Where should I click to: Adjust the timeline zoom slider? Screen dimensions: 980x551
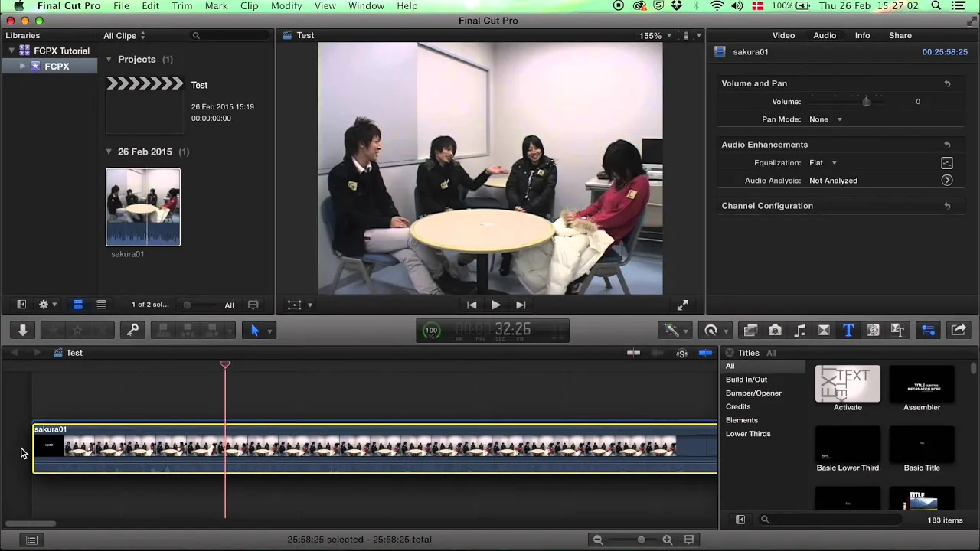point(641,540)
